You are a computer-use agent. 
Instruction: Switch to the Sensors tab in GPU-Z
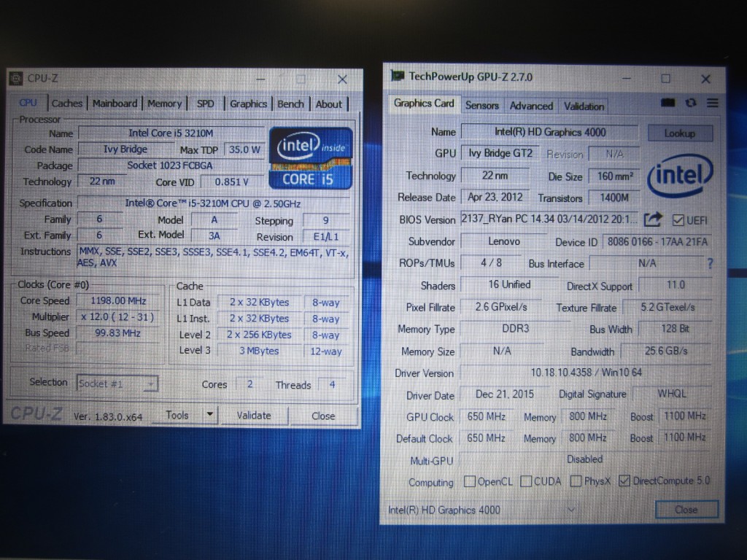[481, 106]
